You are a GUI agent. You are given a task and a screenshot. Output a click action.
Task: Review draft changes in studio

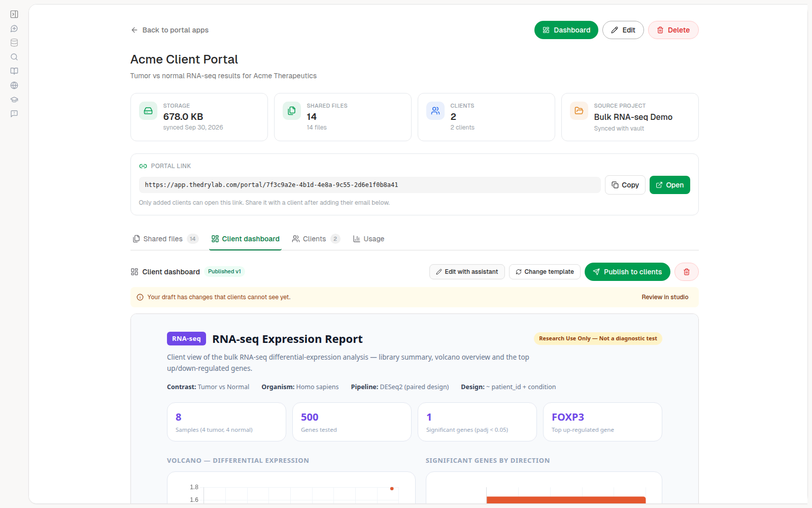pos(665,297)
